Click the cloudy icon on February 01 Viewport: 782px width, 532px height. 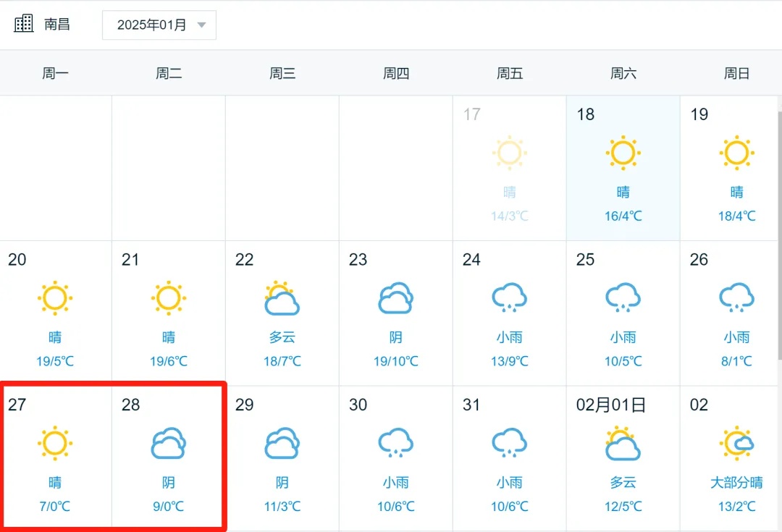point(623,443)
